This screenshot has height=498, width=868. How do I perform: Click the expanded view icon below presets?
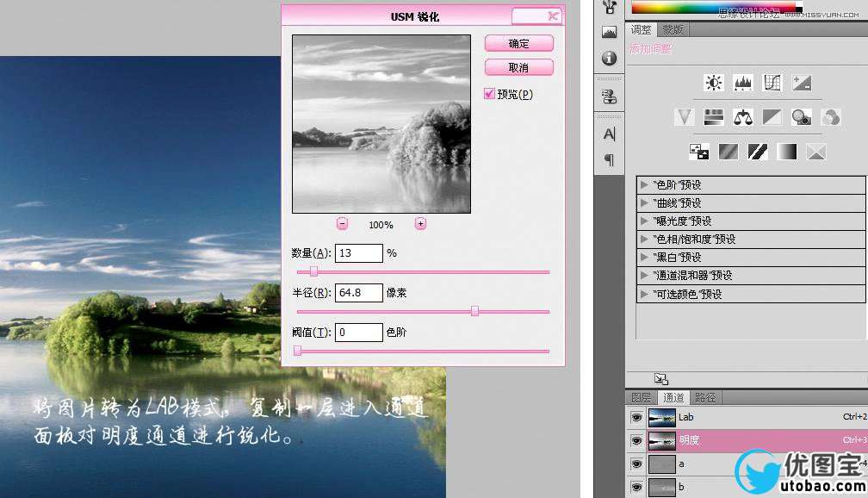(x=661, y=379)
